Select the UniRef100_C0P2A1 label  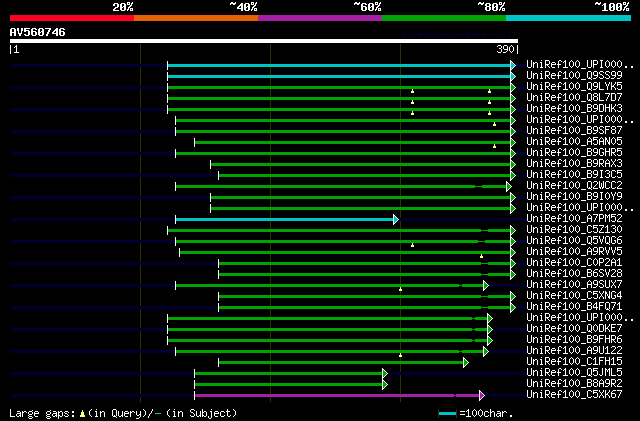point(574,262)
